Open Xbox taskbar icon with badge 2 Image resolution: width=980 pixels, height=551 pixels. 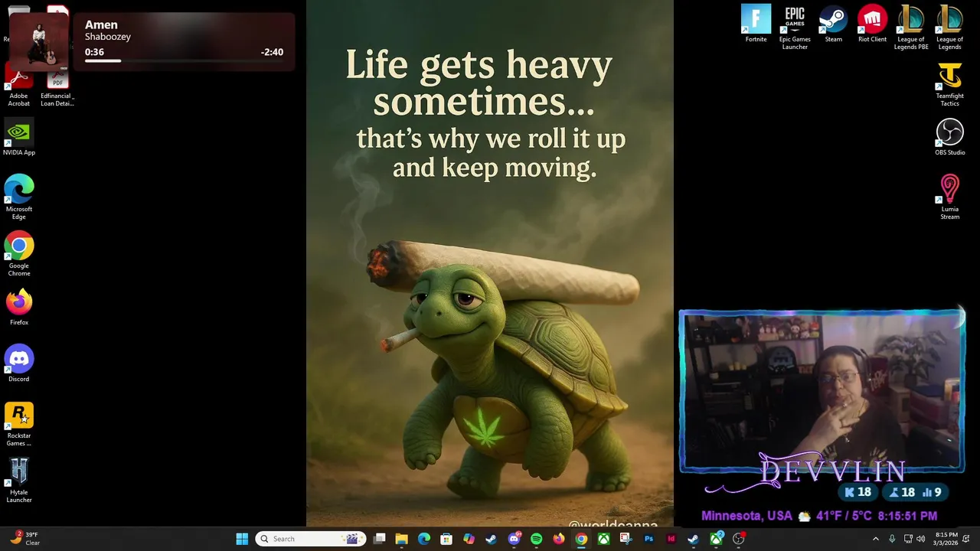[716, 539]
